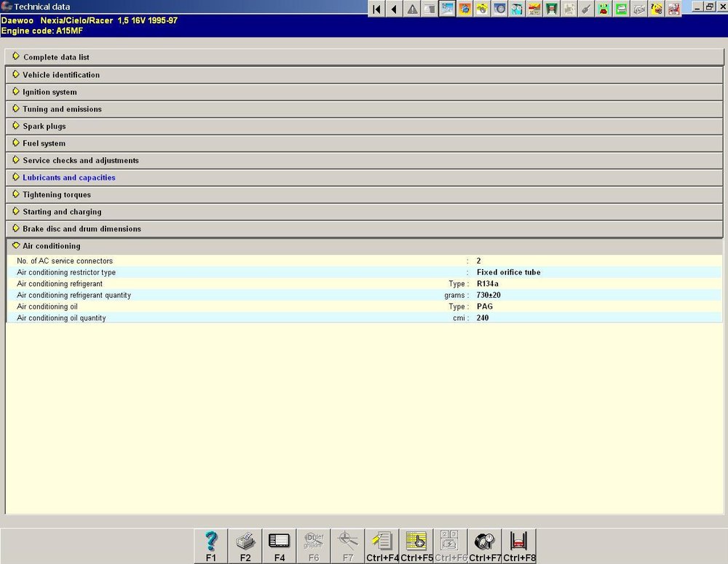Go back with the left arrow toolbar icon

394,9
